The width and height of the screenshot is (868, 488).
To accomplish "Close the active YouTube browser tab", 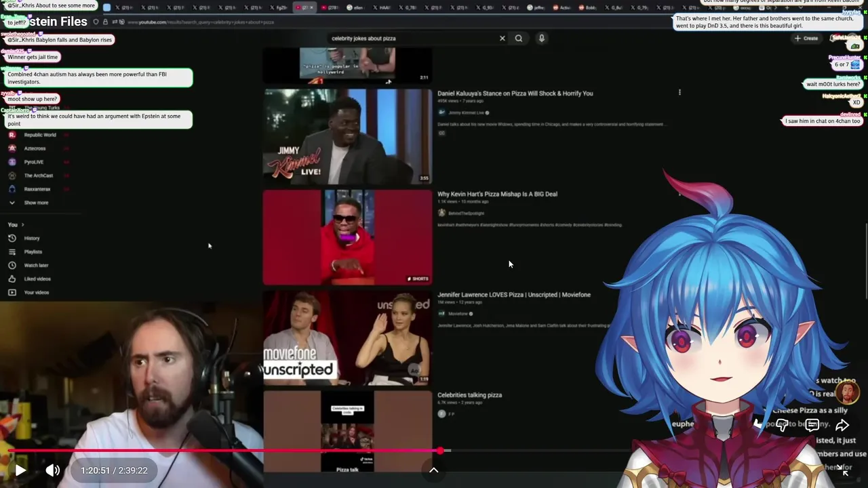I will 311,7.
